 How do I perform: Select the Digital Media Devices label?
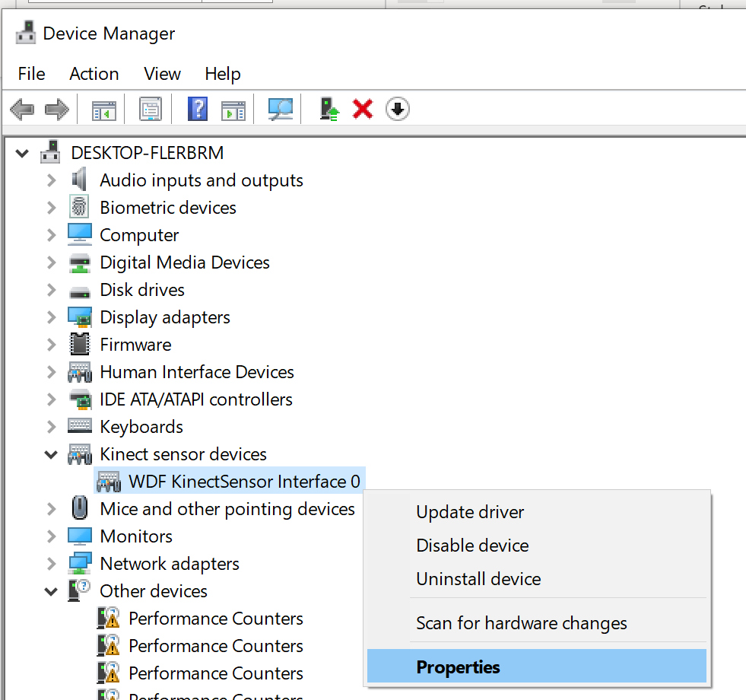click(185, 262)
